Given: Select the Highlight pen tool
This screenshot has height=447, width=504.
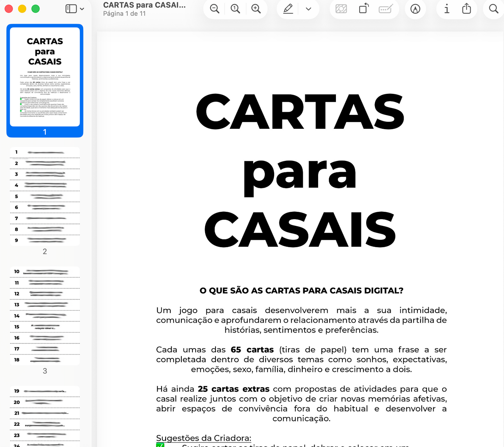Looking at the screenshot, I should pyautogui.click(x=288, y=9).
